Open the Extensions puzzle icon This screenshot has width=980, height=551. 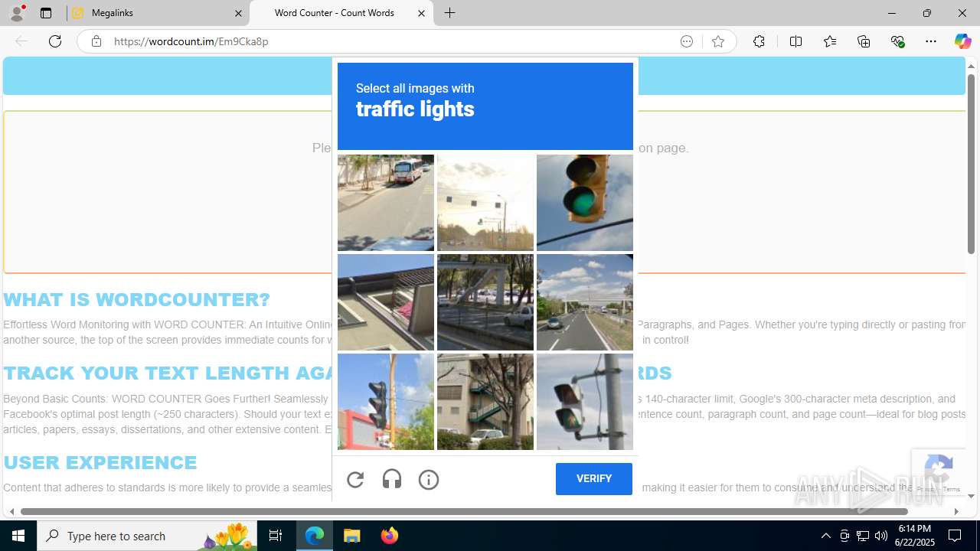point(759,41)
